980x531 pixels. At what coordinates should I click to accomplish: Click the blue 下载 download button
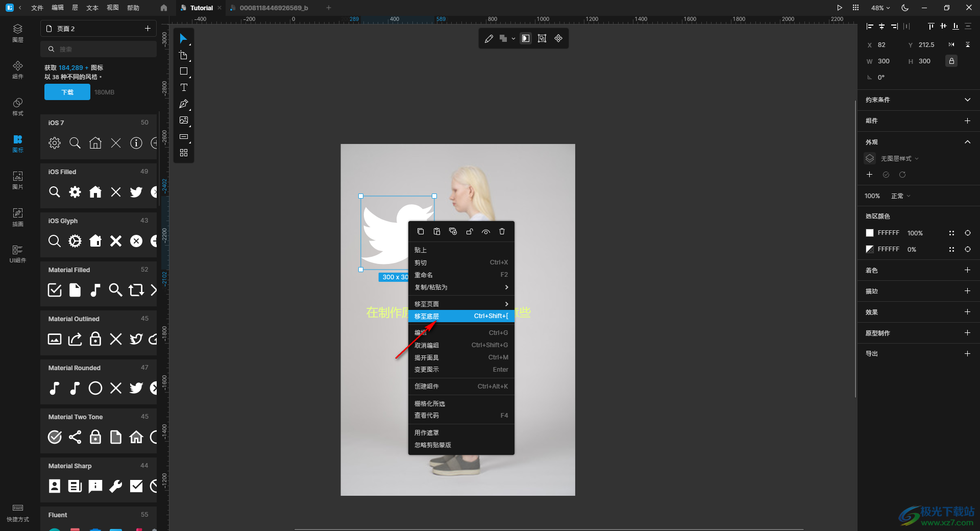tap(67, 92)
